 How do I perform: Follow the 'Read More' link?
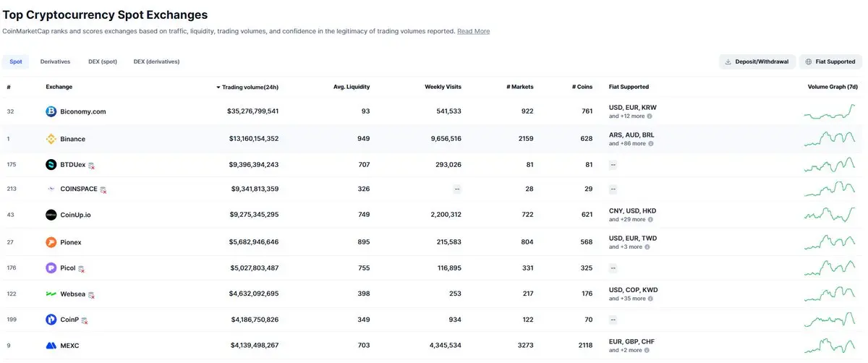tap(473, 31)
